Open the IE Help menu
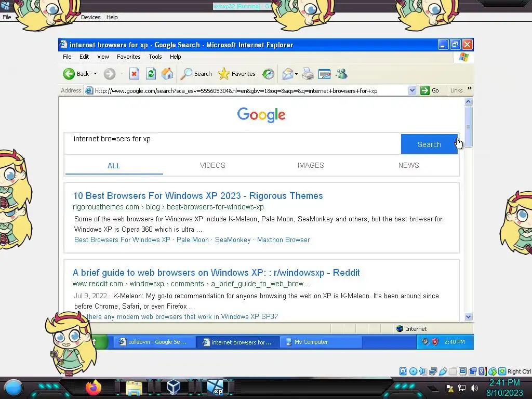 (x=176, y=57)
